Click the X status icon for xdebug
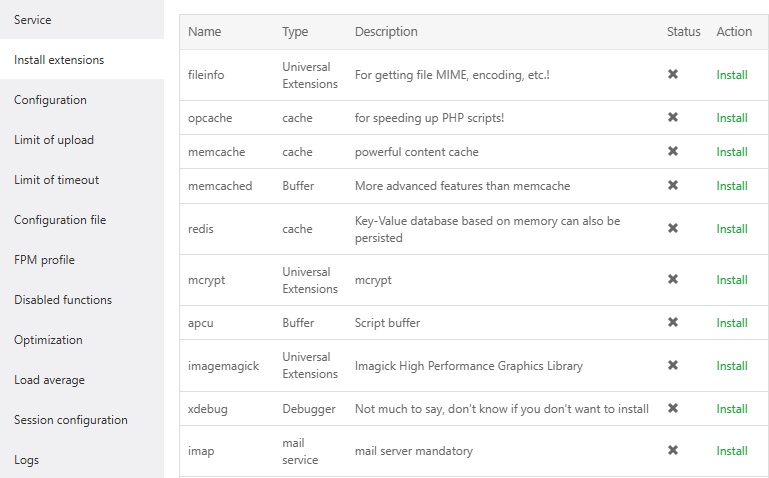Image resolution: width=769 pixels, height=478 pixels. click(673, 408)
